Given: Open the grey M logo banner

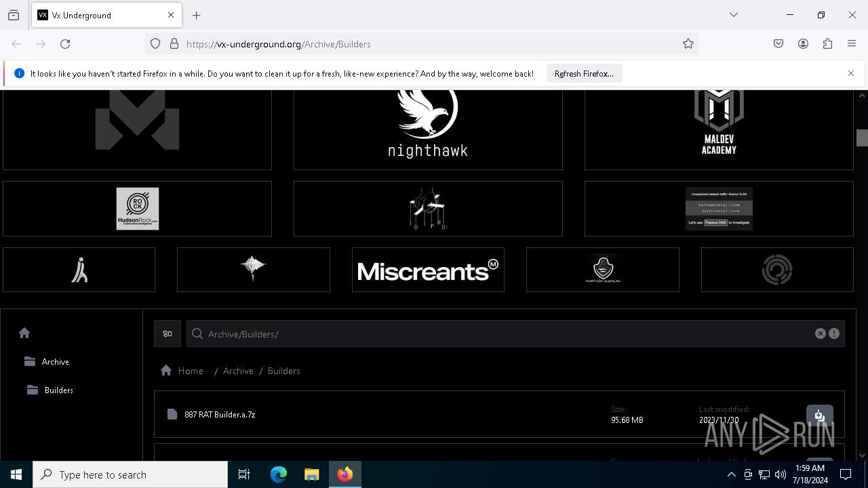Looking at the screenshot, I should [137, 129].
